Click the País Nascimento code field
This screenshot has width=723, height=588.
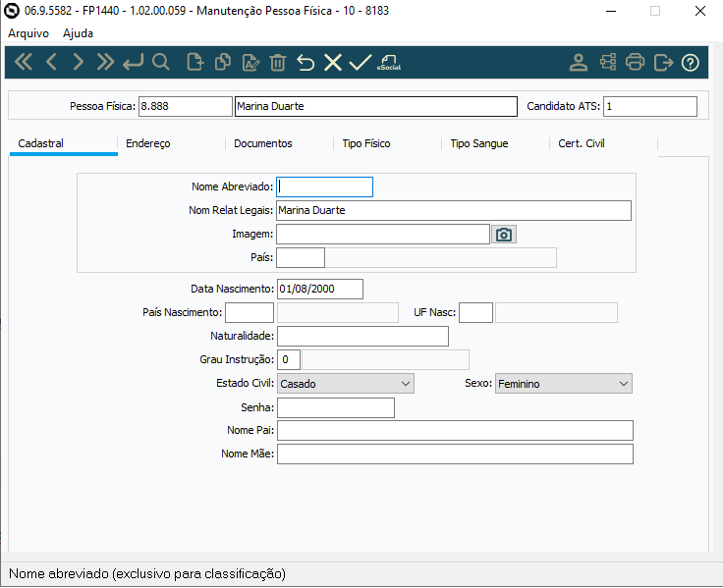pyautogui.click(x=250, y=312)
